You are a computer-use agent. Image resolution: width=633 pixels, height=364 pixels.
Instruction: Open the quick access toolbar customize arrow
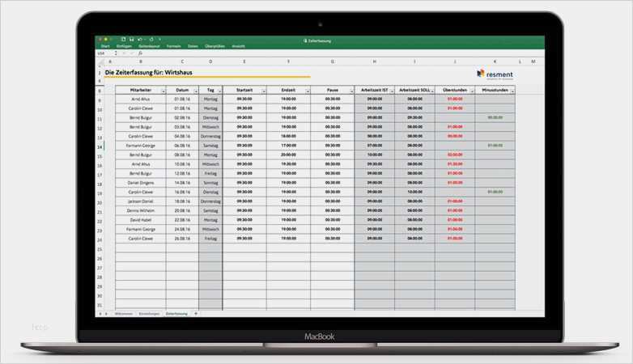tap(159, 39)
